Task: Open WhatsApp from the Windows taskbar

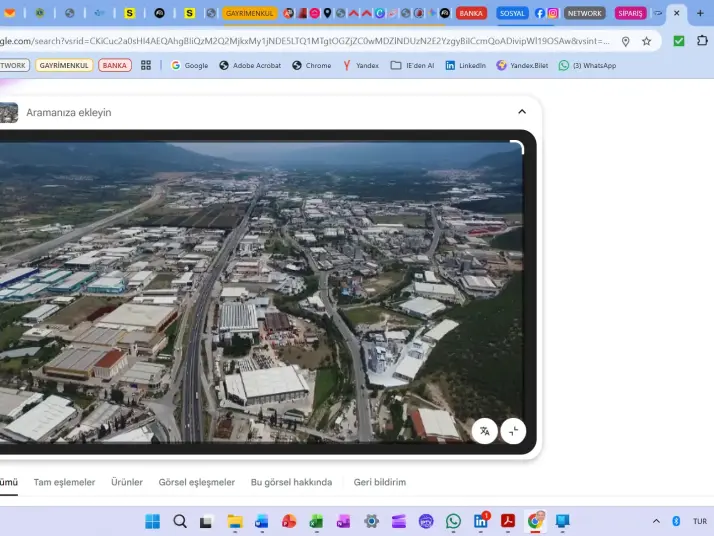Action: (x=453, y=521)
